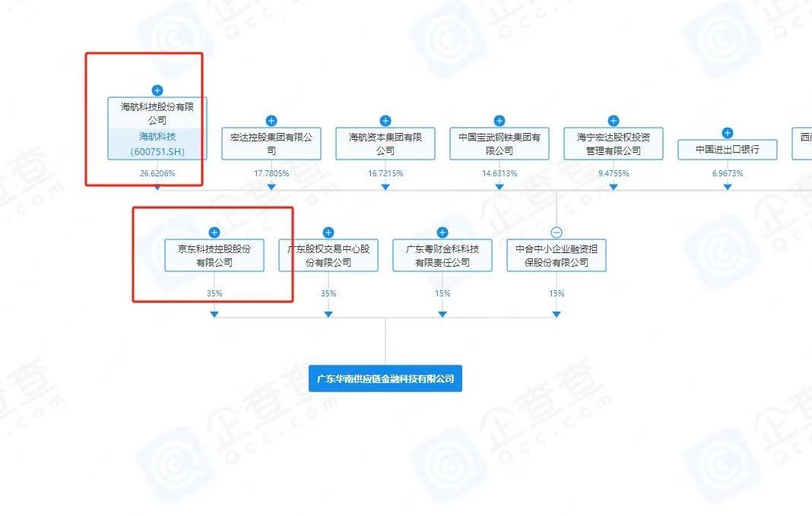
Task: Click the 16.7215% shareholding percentage
Action: (385, 173)
